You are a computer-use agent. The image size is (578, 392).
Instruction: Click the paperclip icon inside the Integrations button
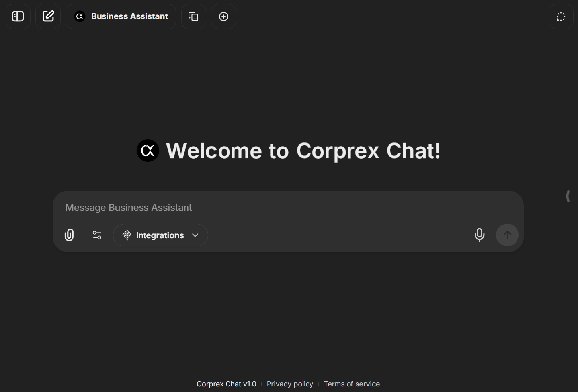[x=127, y=235]
